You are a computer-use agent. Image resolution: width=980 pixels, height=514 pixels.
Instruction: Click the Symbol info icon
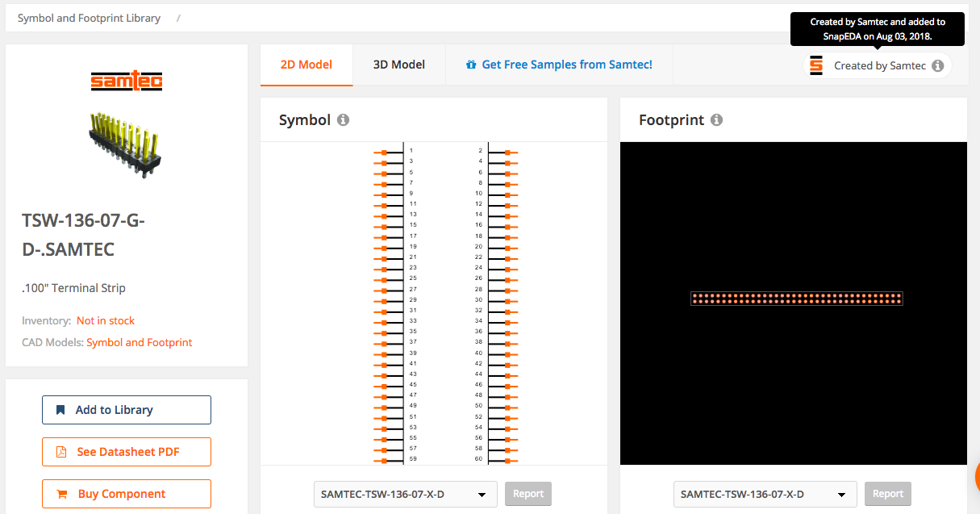pos(343,120)
